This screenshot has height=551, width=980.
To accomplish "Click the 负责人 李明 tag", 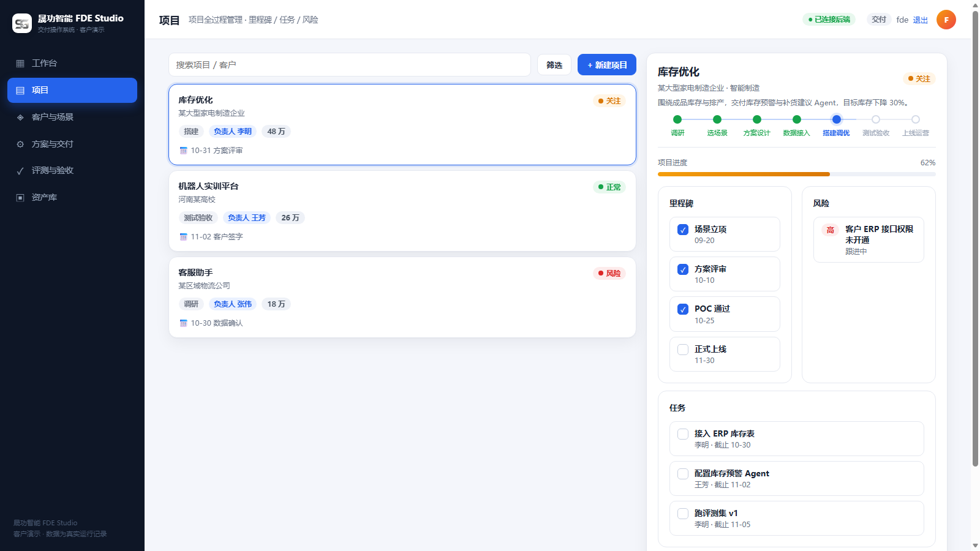I will (233, 132).
